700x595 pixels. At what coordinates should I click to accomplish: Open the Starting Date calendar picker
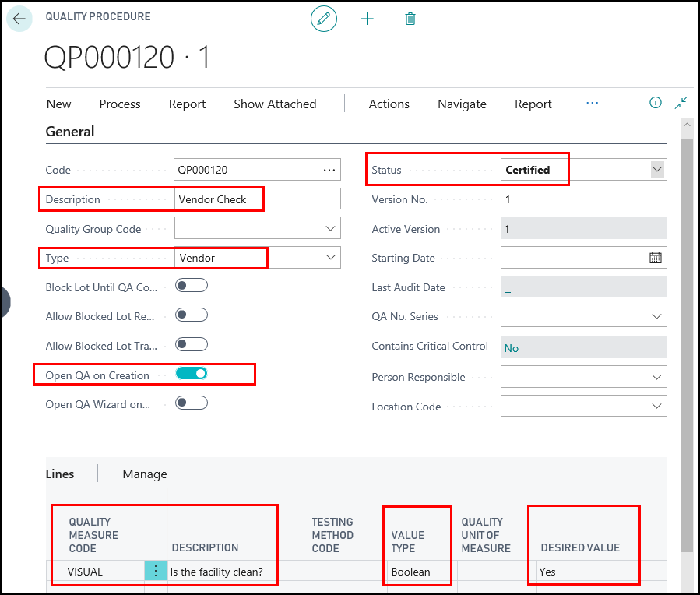(656, 258)
